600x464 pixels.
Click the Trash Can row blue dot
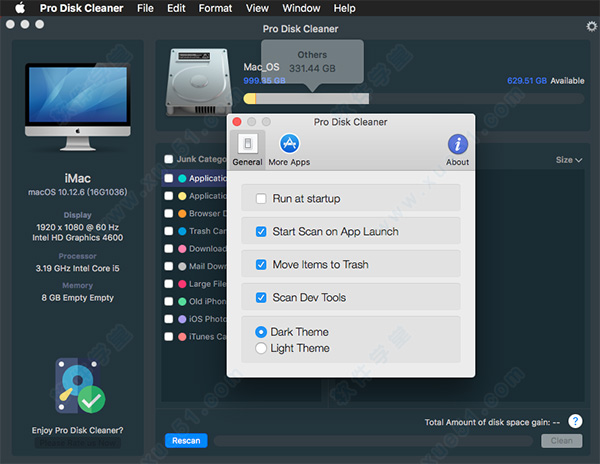pos(182,231)
